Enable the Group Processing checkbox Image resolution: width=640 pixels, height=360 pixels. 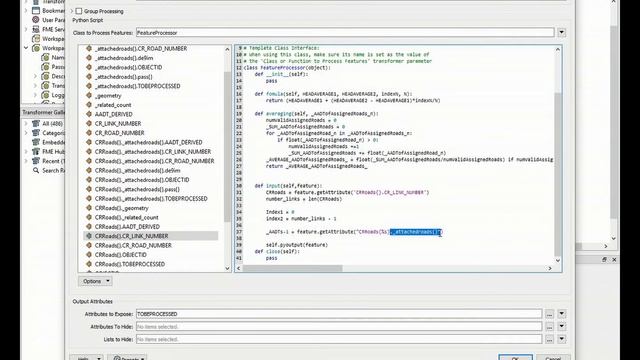(79, 11)
